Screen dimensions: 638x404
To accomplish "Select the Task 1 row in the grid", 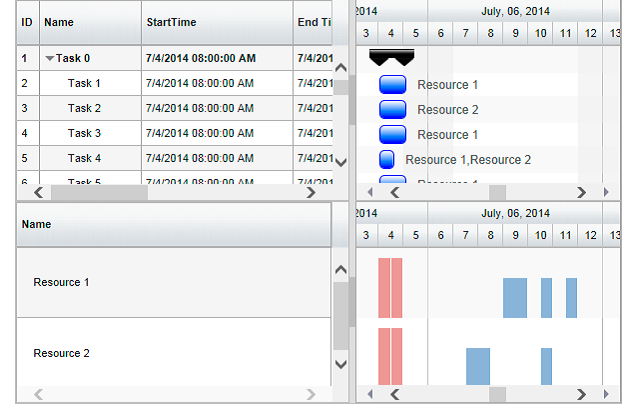I will coord(84,83).
